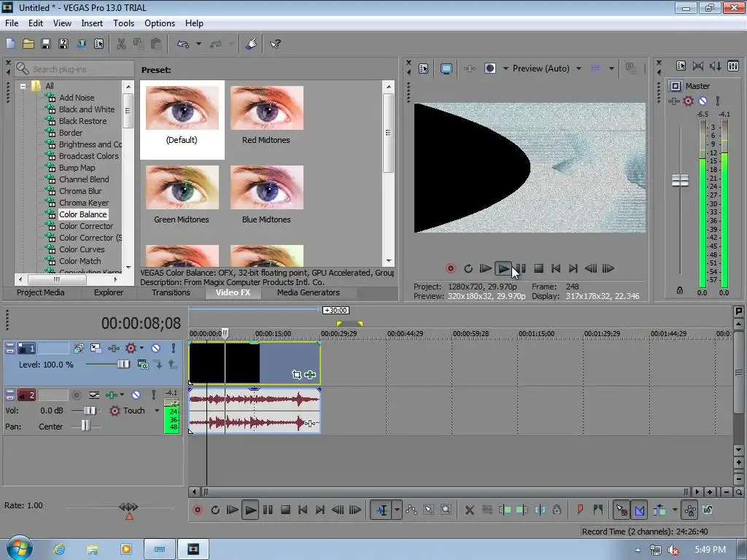Toggle Auto Ripple in bottom toolbar

(659, 510)
